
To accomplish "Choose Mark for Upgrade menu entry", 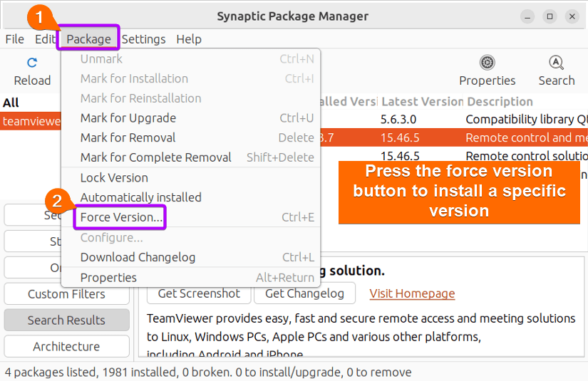I will [191, 118].
